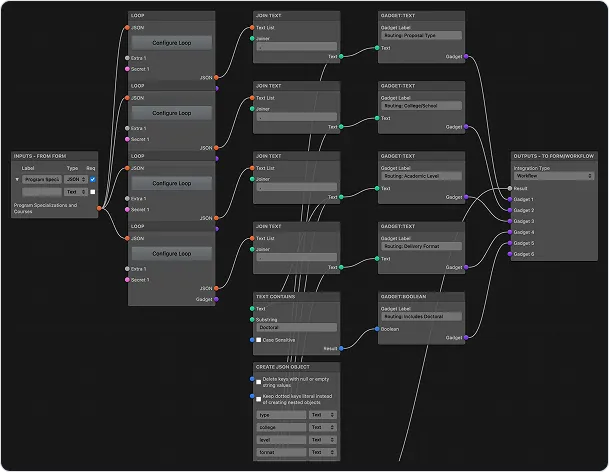Edit the Routing: Proposal Type gadget label field
The height and width of the screenshot is (472, 609).
coord(421,35)
